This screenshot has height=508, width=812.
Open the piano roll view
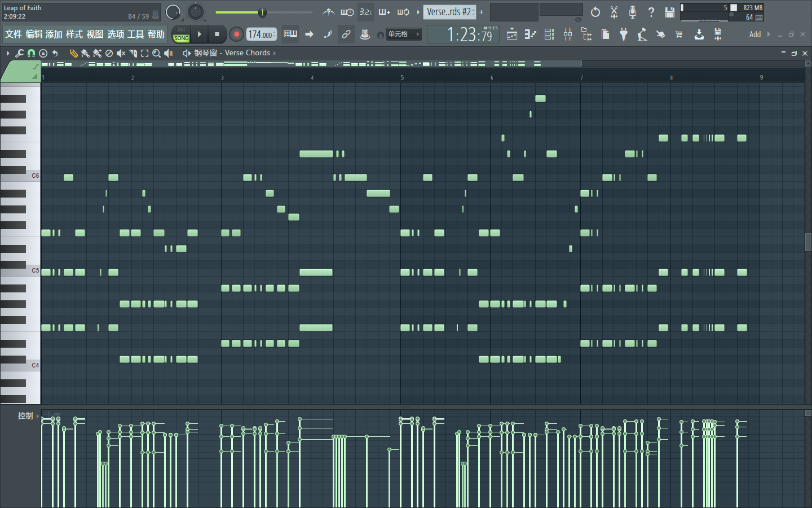tap(530, 34)
